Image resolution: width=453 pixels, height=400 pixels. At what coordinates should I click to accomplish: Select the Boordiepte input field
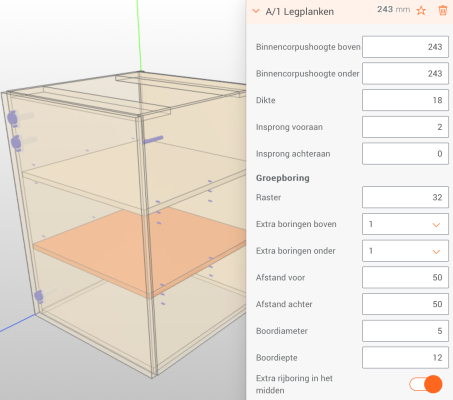click(x=405, y=358)
